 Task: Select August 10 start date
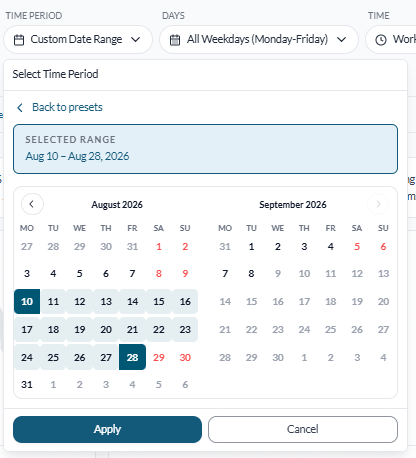click(x=27, y=302)
